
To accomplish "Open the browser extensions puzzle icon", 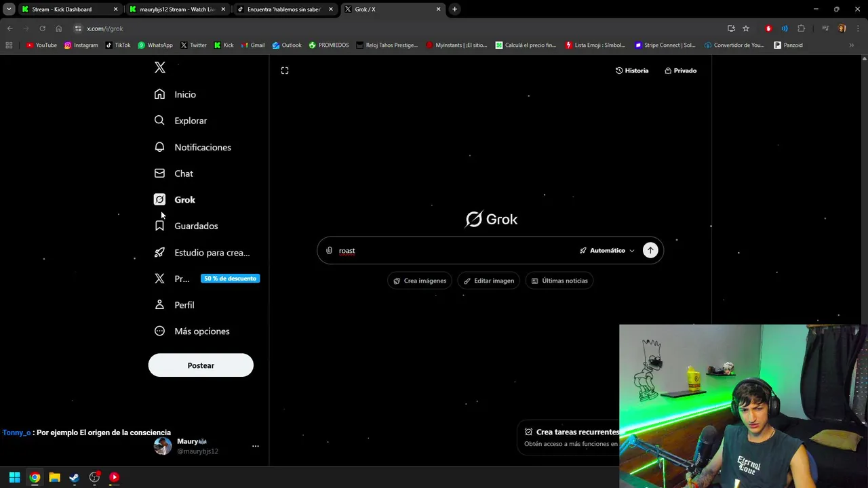I will (802, 28).
